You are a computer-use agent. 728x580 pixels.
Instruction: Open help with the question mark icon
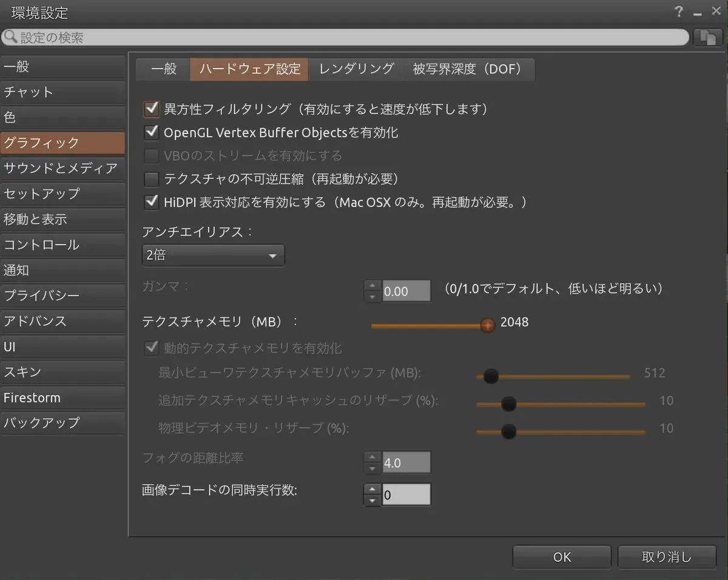click(679, 12)
